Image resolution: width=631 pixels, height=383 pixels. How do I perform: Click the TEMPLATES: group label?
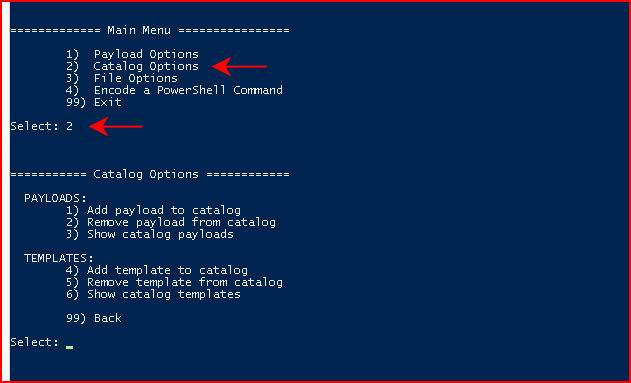click(x=59, y=258)
